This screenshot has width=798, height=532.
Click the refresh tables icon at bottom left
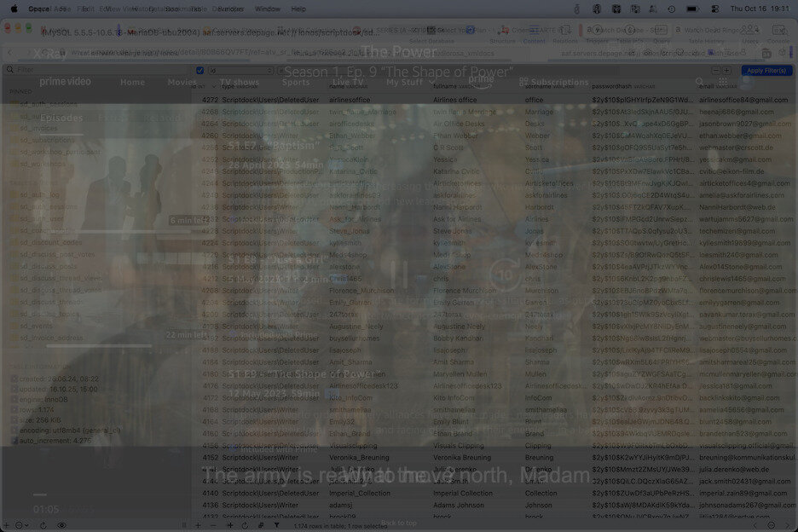(44, 525)
